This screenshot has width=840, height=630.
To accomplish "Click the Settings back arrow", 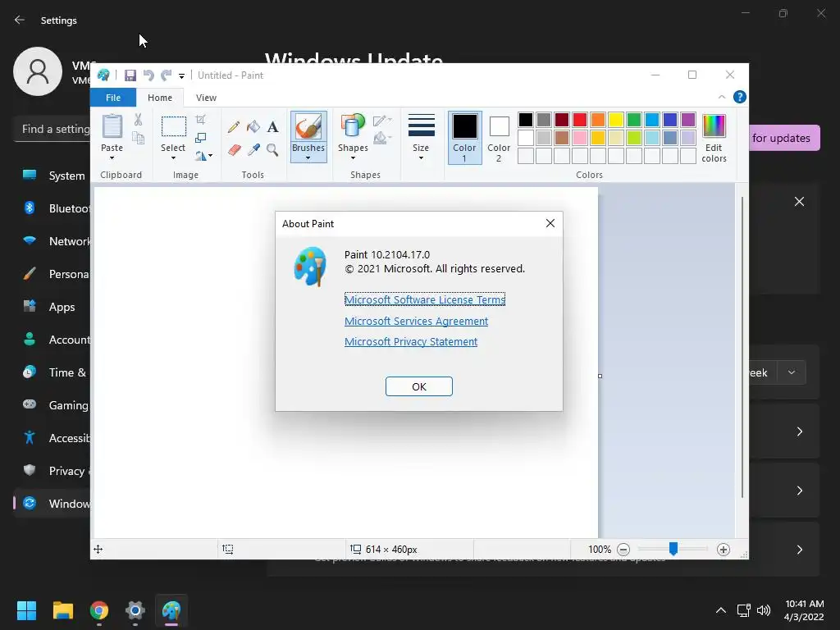I will (x=20, y=20).
